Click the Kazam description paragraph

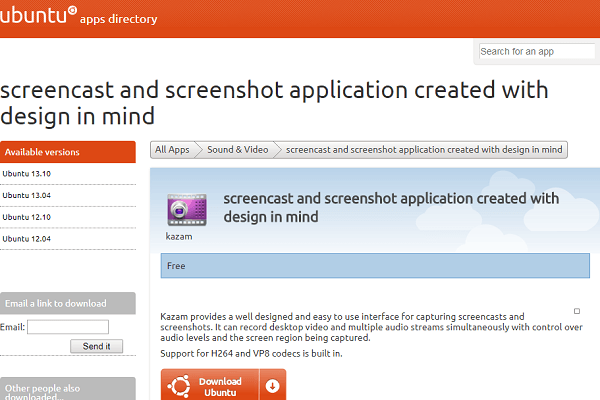pyautogui.click(x=371, y=327)
